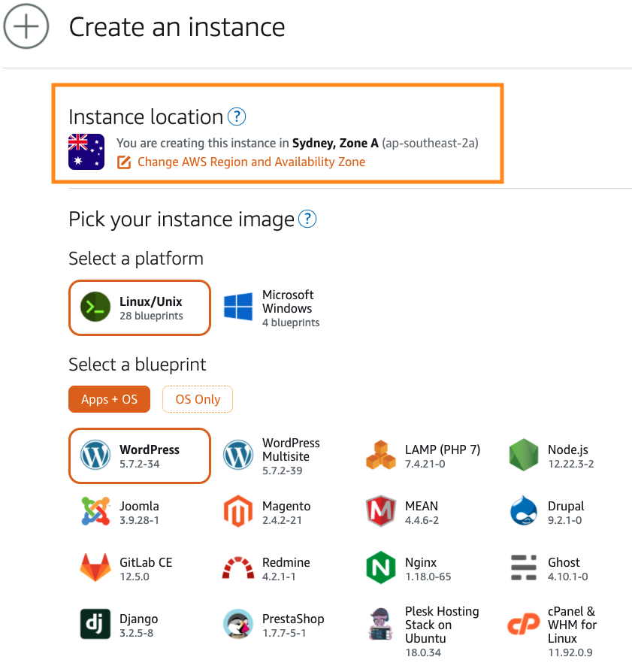Click the WordPress Multisite logo icon
This screenshot has height=672, width=632.
[x=238, y=455]
